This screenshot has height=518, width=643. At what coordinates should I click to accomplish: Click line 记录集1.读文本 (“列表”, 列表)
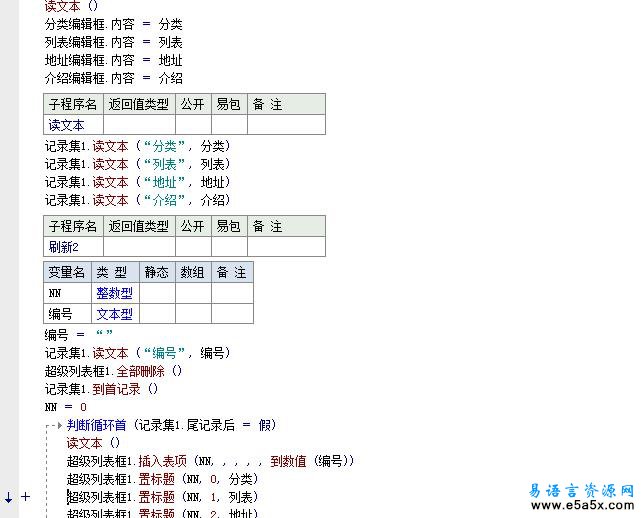(x=137, y=164)
